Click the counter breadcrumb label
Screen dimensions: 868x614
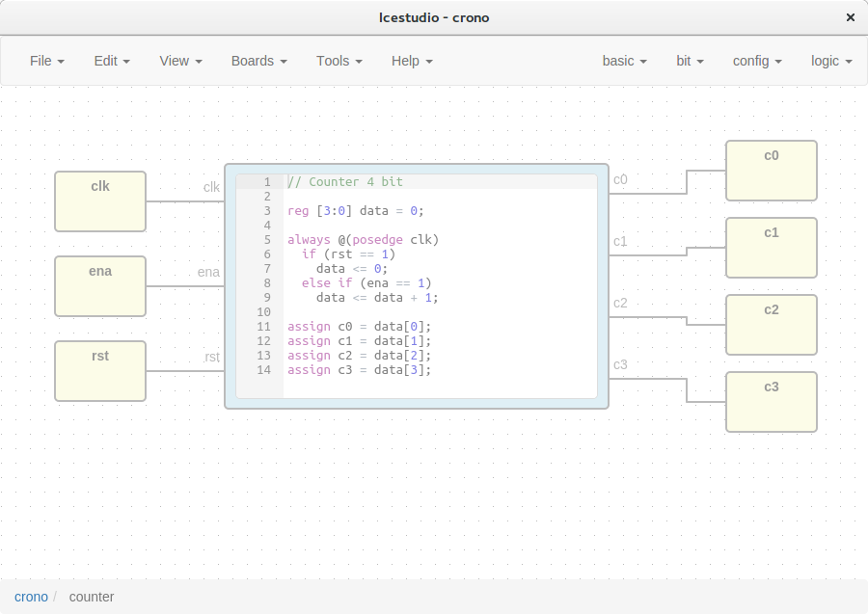pyautogui.click(x=92, y=597)
